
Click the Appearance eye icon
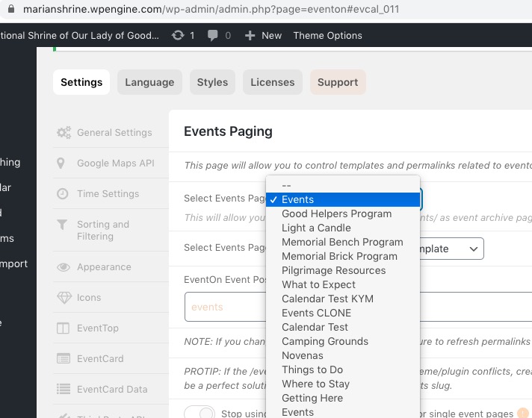(x=64, y=267)
